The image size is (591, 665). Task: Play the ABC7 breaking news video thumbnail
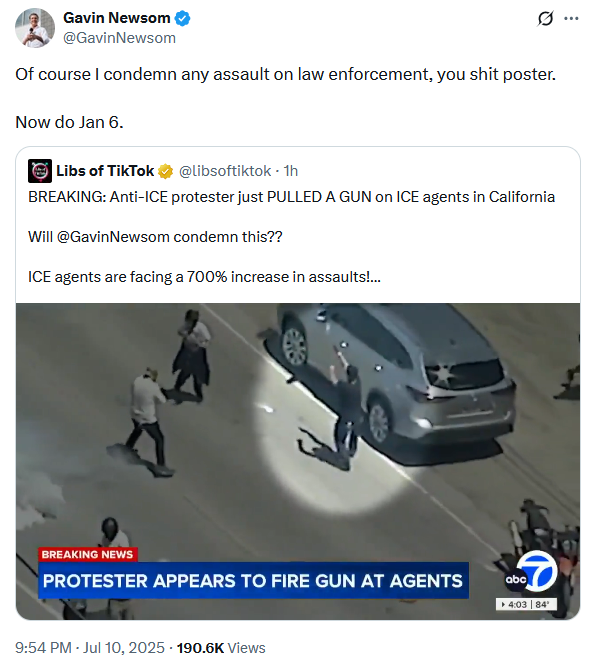pos(298,461)
